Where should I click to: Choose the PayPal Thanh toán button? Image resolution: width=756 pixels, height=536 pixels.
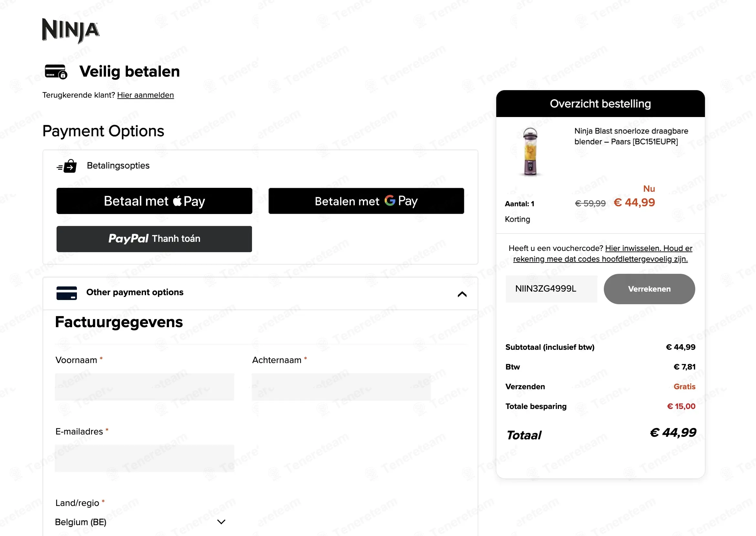[x=154, y=239]
